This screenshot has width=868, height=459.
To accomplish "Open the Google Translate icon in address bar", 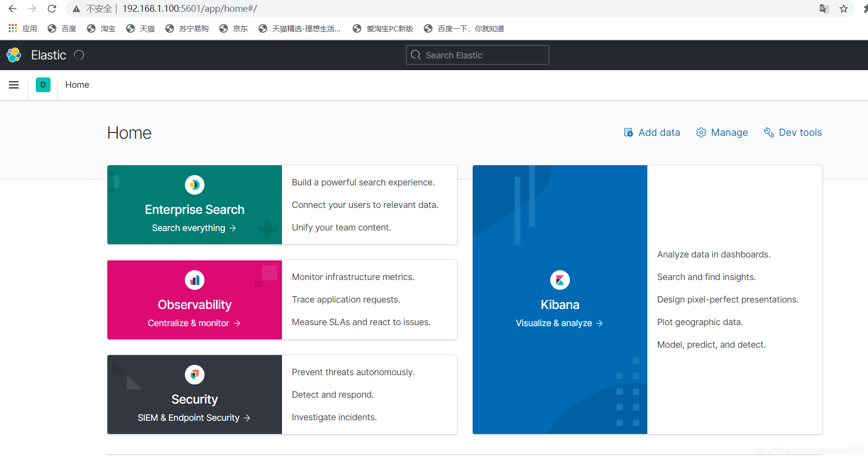I will pyautogui.click(x=824, y=8).
